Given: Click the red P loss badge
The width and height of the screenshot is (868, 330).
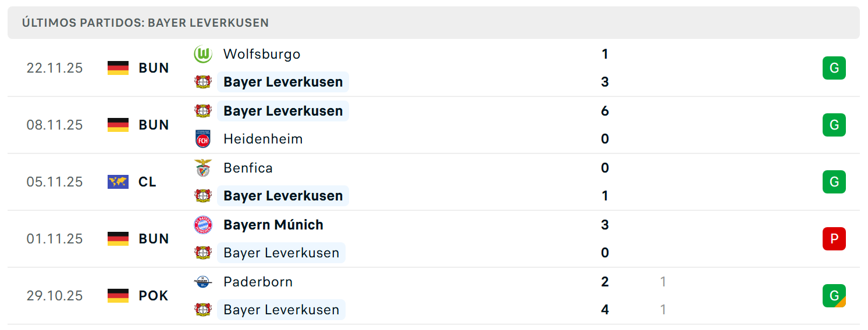Looking at the screenshot, I should pos(834,239).
